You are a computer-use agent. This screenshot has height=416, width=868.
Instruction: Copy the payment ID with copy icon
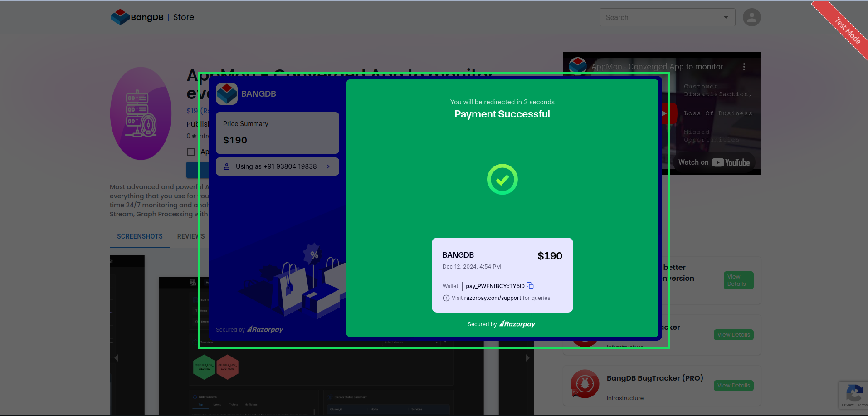[x=530, y=285]
